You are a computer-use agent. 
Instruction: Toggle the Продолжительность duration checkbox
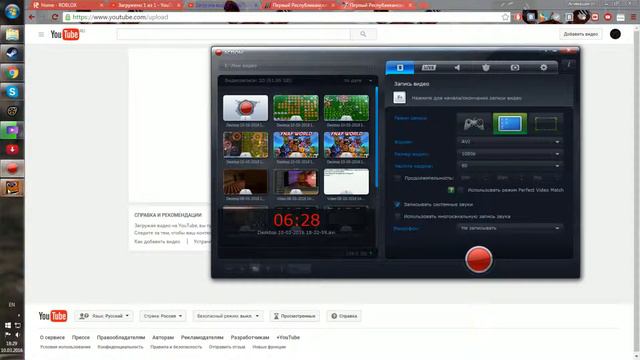pos(397,178)
